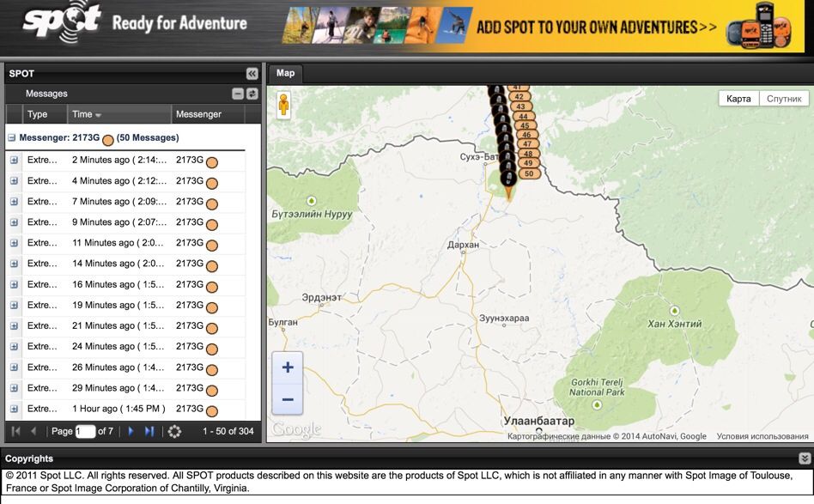Image resolution: width=814 pixels, height=504 pixels.
Task: Zoom in on the map
Action: click(288, 367)
